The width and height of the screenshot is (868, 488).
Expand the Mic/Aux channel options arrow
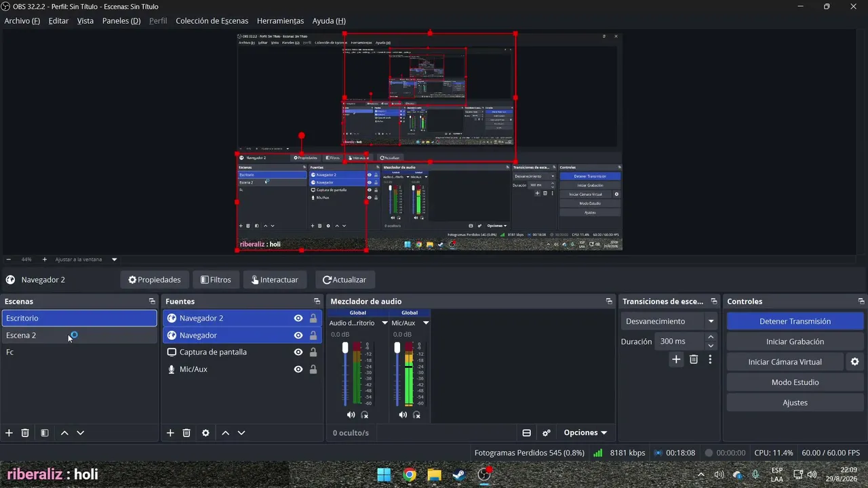(426, 323)
